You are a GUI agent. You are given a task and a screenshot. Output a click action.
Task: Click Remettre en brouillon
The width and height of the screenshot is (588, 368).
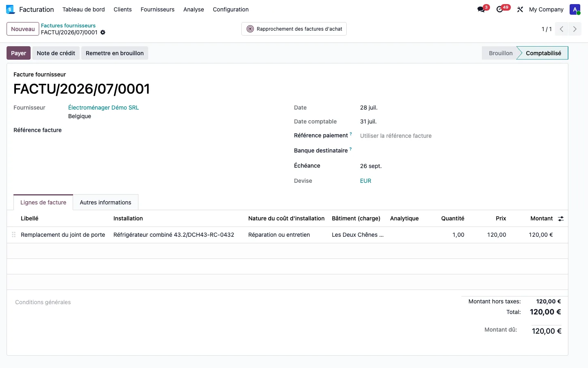(115, 53)
